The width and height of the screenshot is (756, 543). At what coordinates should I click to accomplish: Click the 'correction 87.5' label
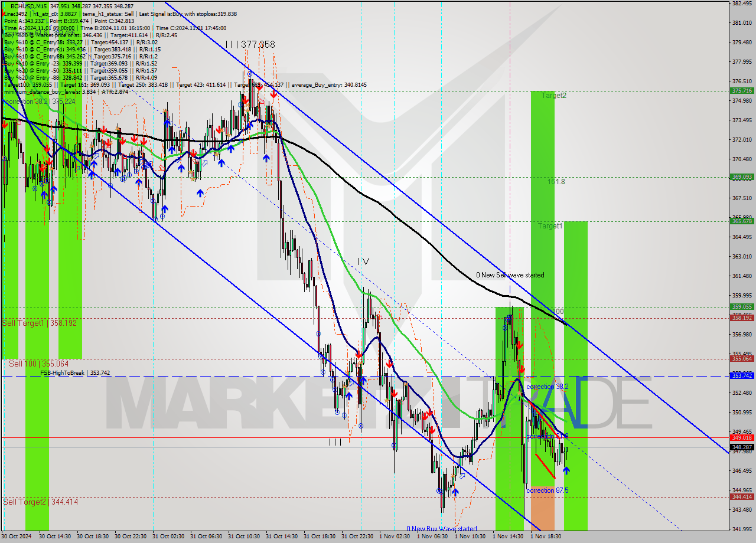point(547,490)
